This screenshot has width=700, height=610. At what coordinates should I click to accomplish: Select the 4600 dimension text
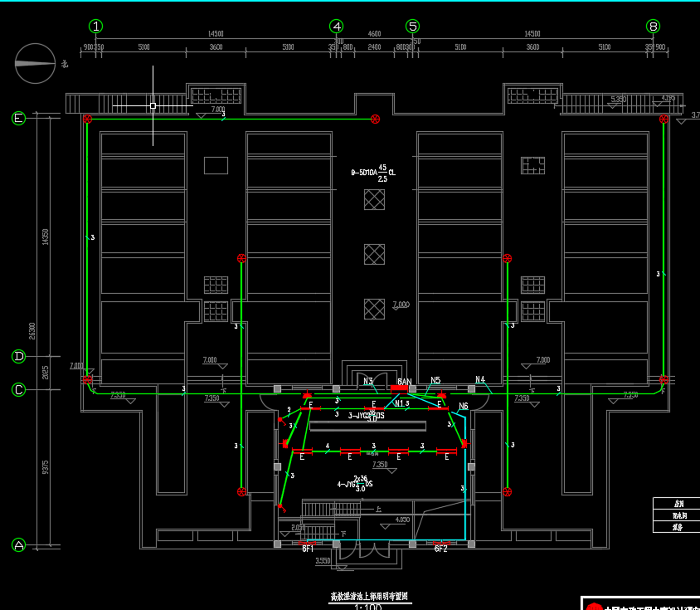pos(375,34)
